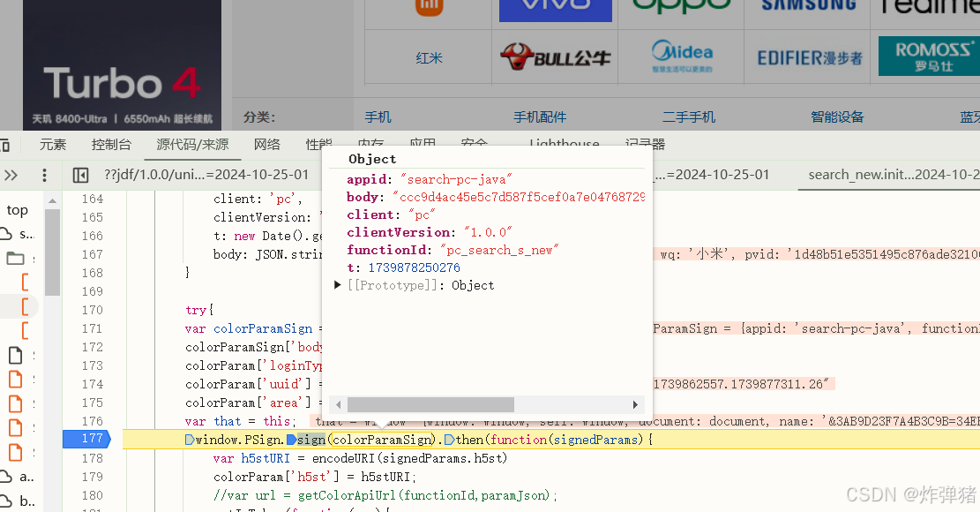Select the cloud icon beside 's..' in navigator
This screenshot has height=512, width=980.
pyautogui.click(x=6, y=234)
